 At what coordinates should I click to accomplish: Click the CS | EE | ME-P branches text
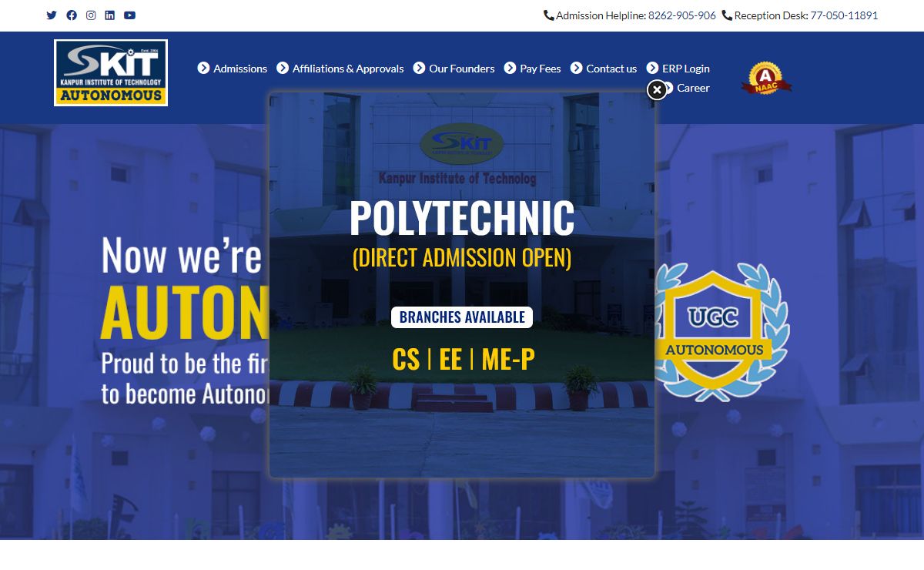[463, 359]
